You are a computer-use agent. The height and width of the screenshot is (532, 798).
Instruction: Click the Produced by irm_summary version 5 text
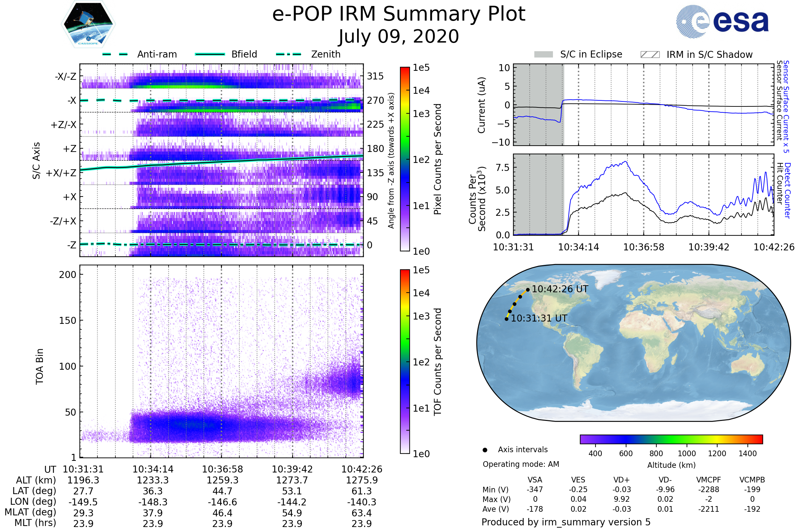point(566,522)
